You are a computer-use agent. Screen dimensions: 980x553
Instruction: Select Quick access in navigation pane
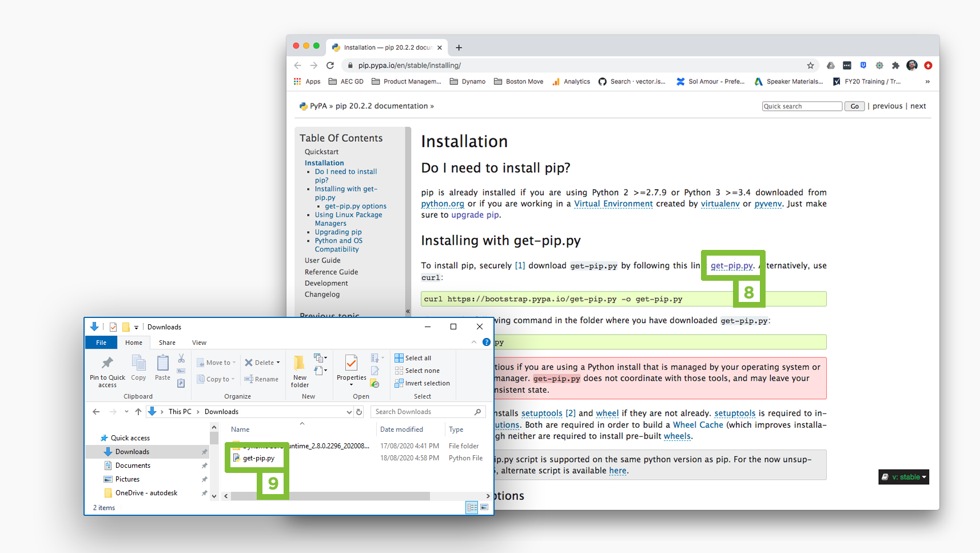[130, 438]
